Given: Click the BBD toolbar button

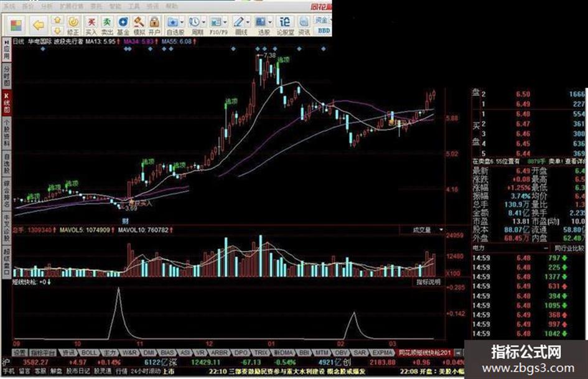Looking at the screenshot, I should [324, 30].
